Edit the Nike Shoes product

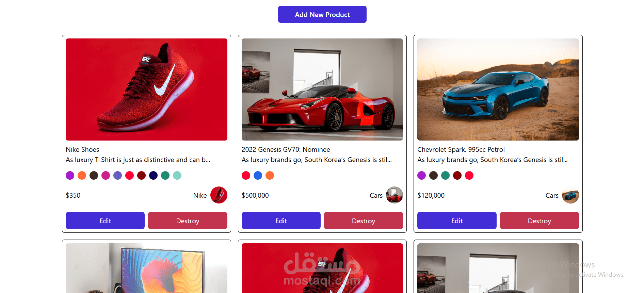[x=105, y=221]
